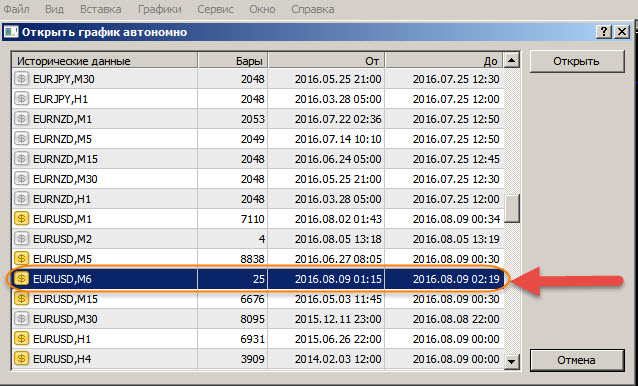Select the EURNZD,H1 row text
This screenshot has height=386, width=638.
pyautogui.click(x=62, y=199)
